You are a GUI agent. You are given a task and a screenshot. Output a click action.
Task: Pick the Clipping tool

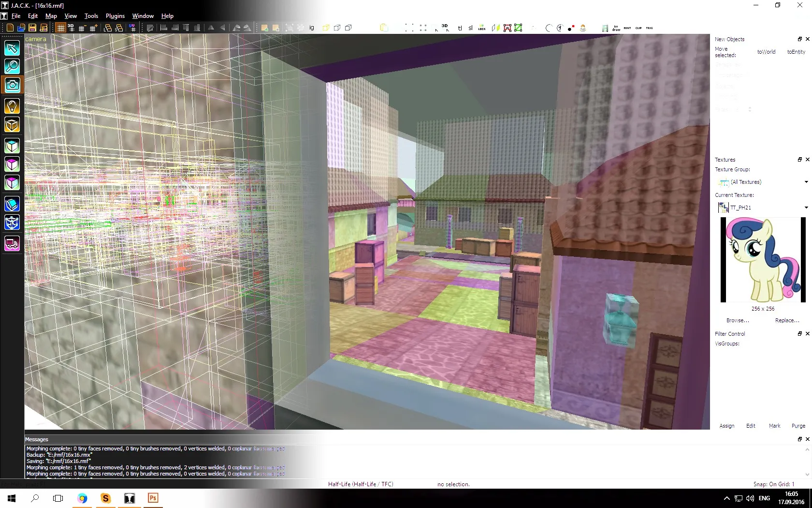pos(12,204)
